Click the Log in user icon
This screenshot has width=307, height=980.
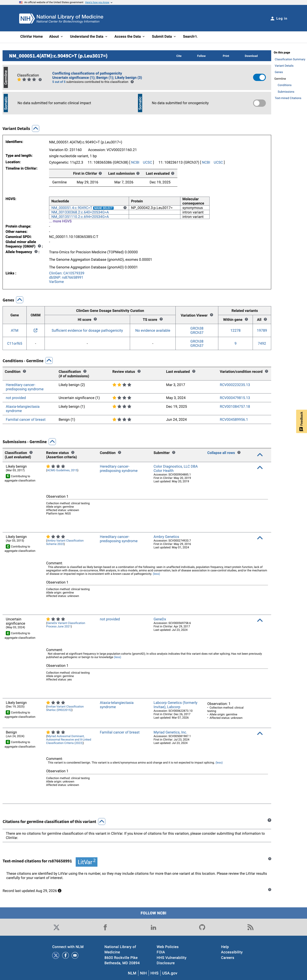point(272,18)
